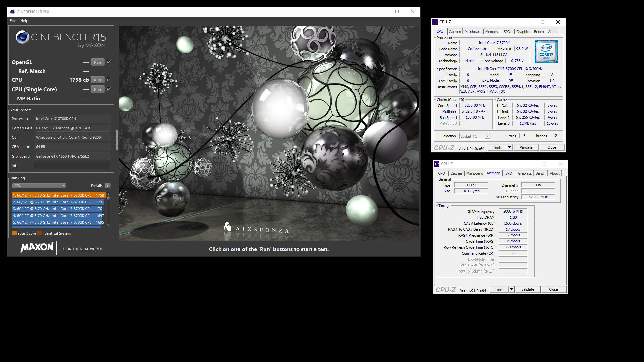
Task: Click Tools button in top CPU-Z window
Action: pos(497,147)
